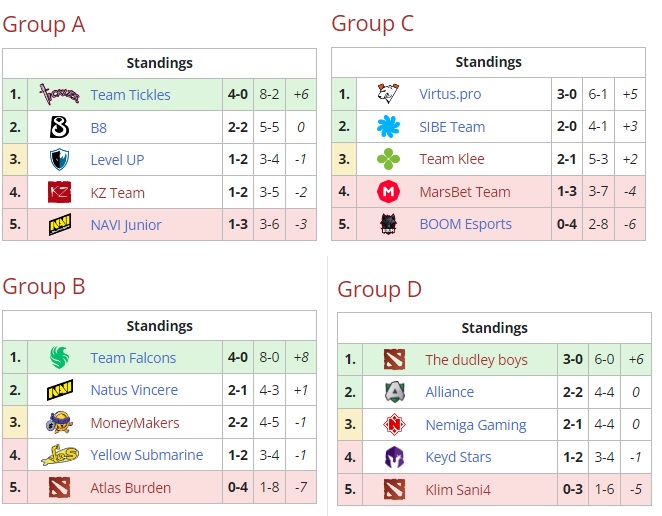Image resolution: width=662 pixels, height=516 pixels.
Task: Click the MoneyMakers mascot logo
Action: (59, 422)
